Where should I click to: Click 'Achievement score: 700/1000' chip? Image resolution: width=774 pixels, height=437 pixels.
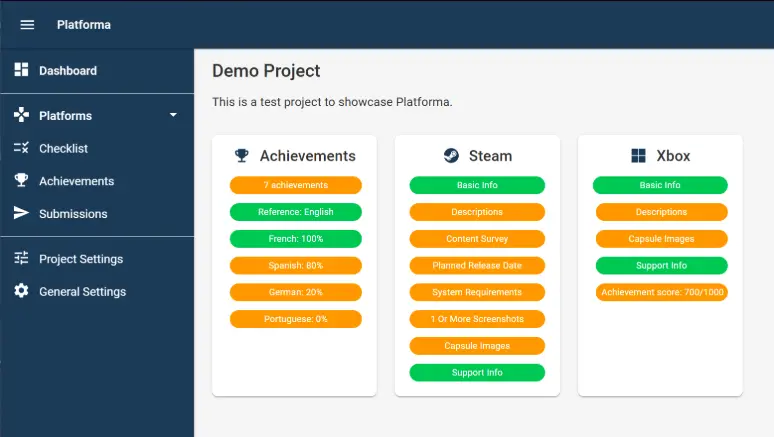pos(660,292)
